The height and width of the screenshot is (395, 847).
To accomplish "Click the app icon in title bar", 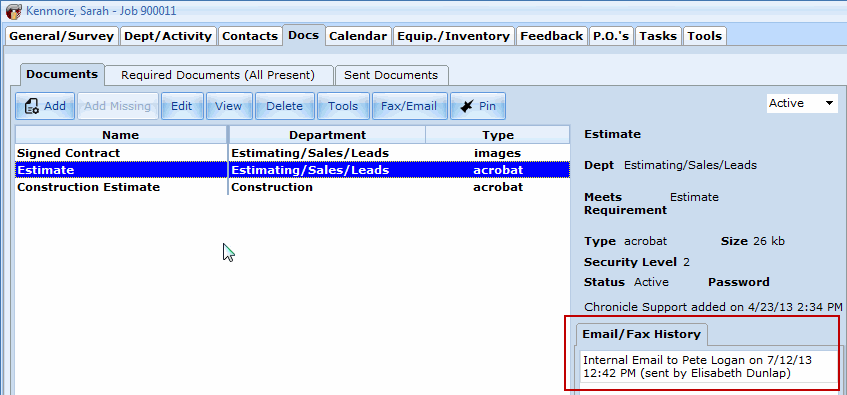I will (13, 10).
